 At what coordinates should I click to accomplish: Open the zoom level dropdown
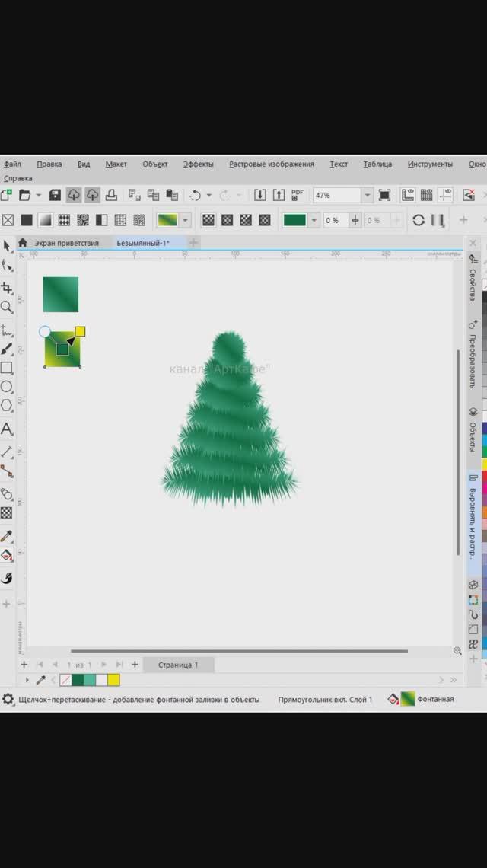point(368,195)
